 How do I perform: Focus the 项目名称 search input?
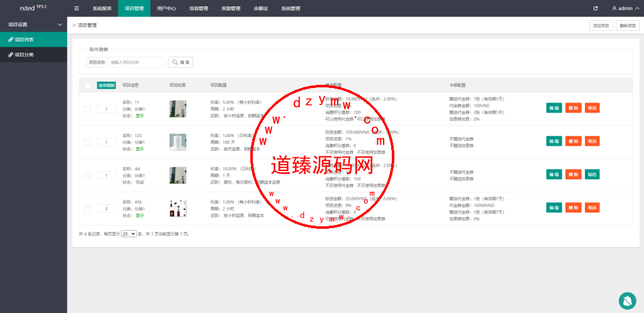(136, 62)
